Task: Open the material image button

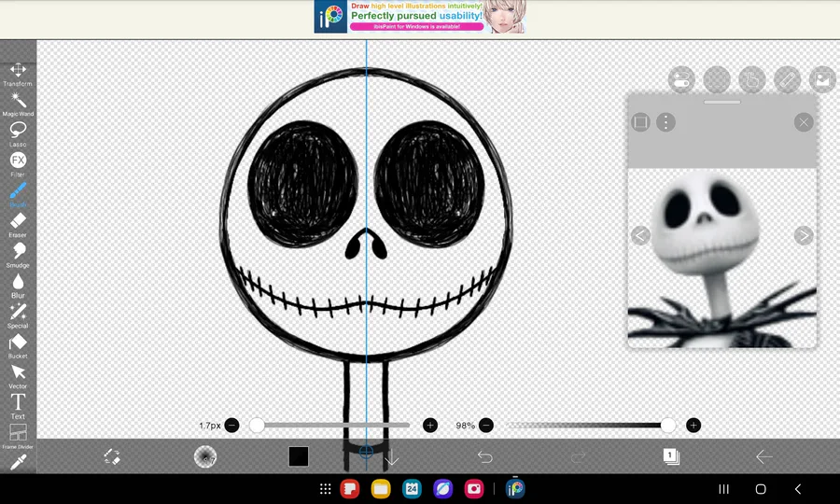Action: pos(823,80)
